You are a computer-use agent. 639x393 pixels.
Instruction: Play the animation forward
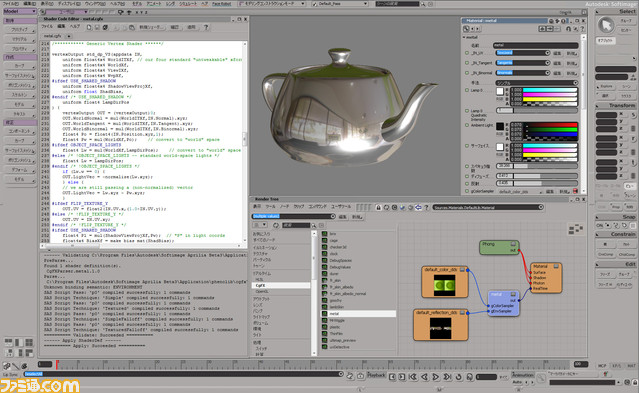coord(435,377)
